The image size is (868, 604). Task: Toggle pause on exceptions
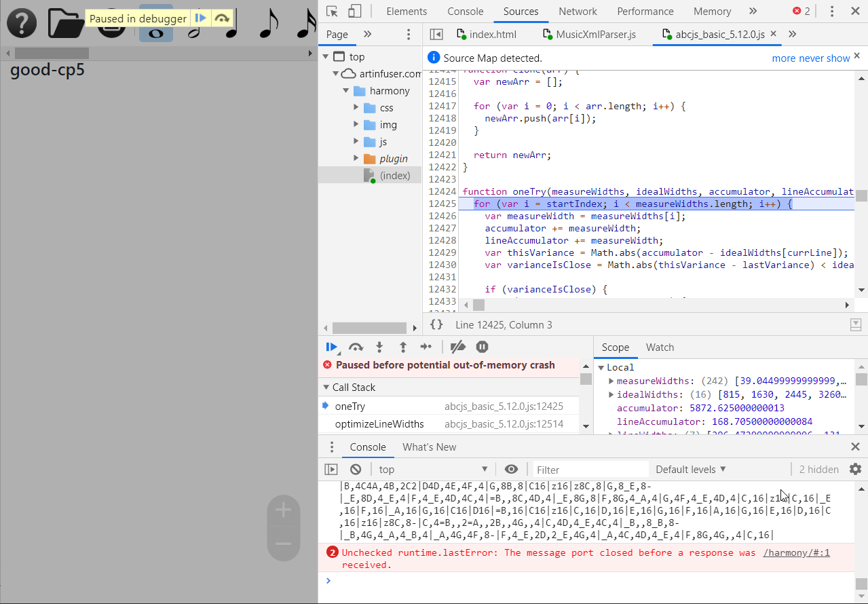[x=483, y=347]
